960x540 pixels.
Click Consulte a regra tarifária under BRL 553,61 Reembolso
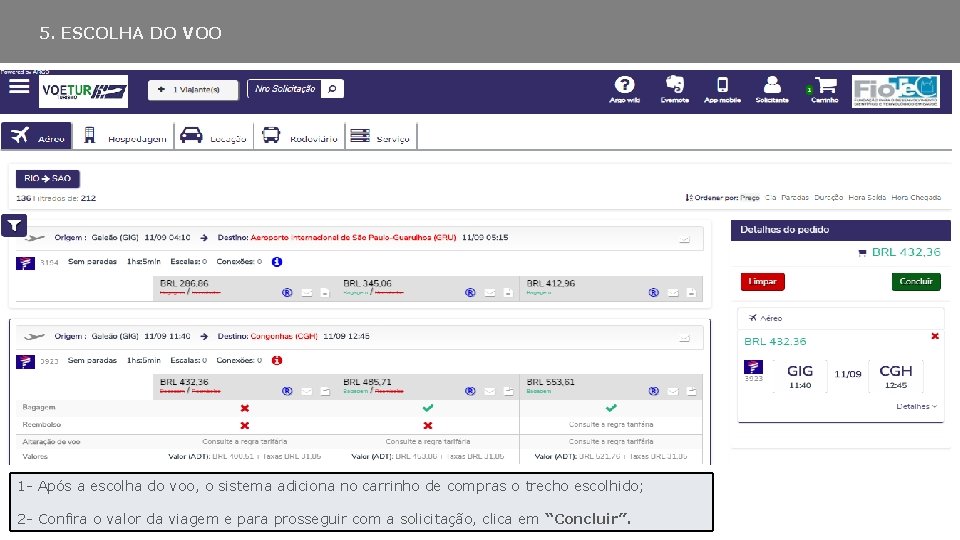tap(611, 424)
